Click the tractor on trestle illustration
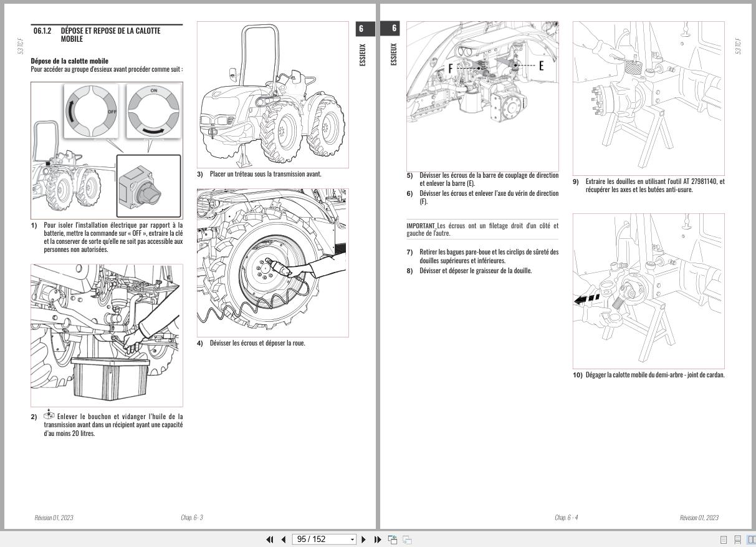The image size is (756, 547). (x=273, y=94)
